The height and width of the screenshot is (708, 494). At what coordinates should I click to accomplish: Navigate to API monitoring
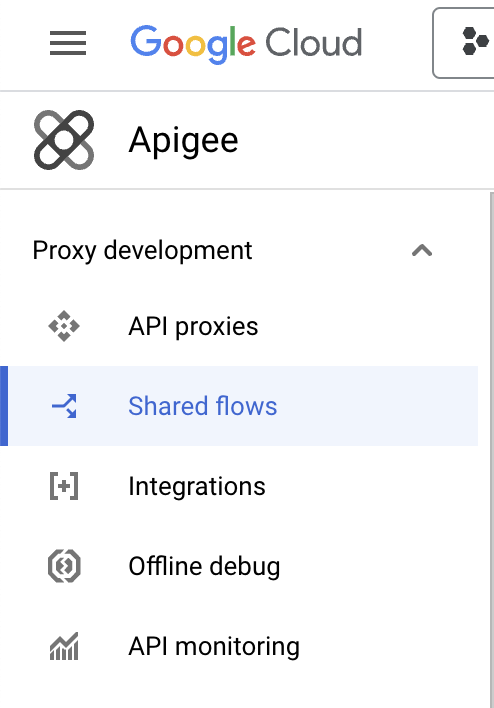[239, 646]
